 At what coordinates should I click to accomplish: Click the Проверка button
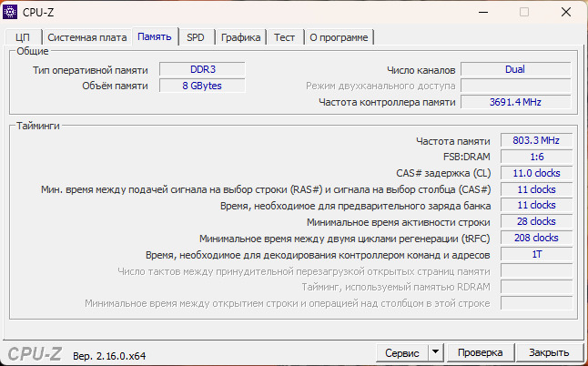[480, 352]
